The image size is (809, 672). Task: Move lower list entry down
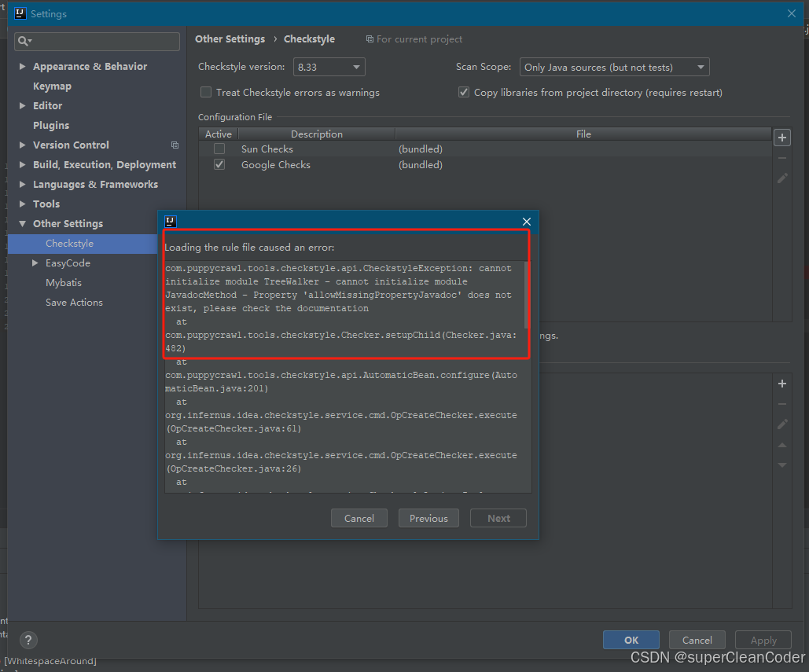pos(782,465)
